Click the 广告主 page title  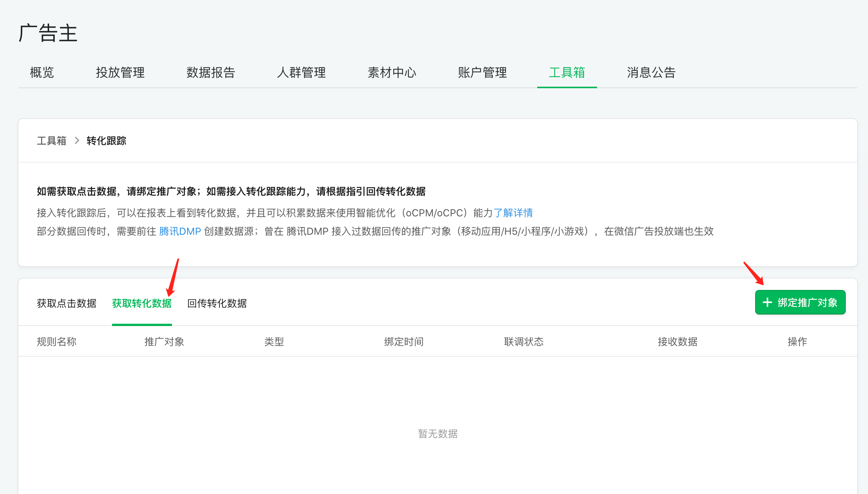(48, 33)
